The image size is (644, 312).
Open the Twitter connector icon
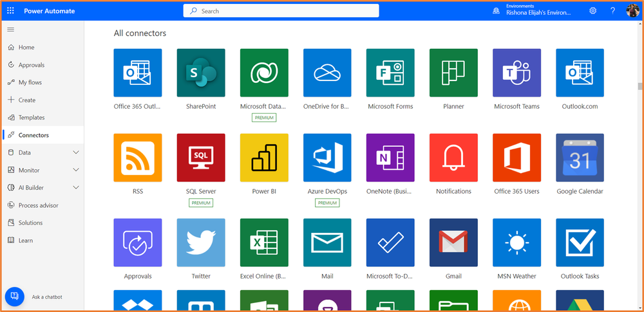[x=201, y=243]
